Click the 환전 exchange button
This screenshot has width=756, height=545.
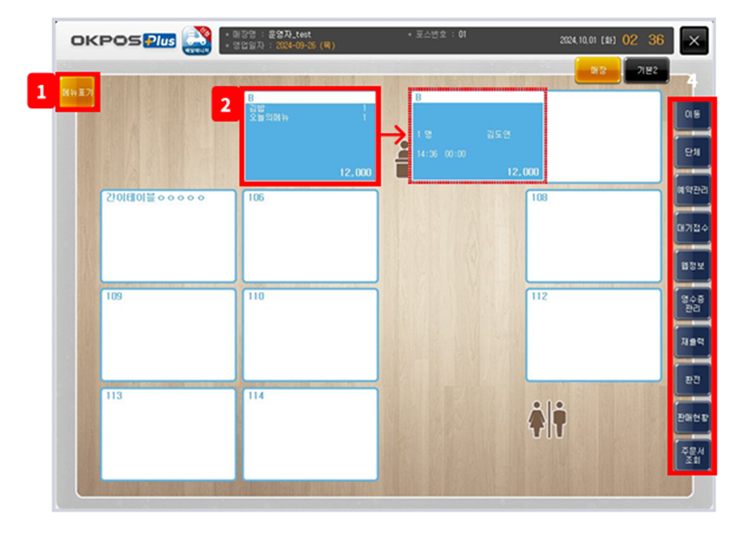[692, 379]
